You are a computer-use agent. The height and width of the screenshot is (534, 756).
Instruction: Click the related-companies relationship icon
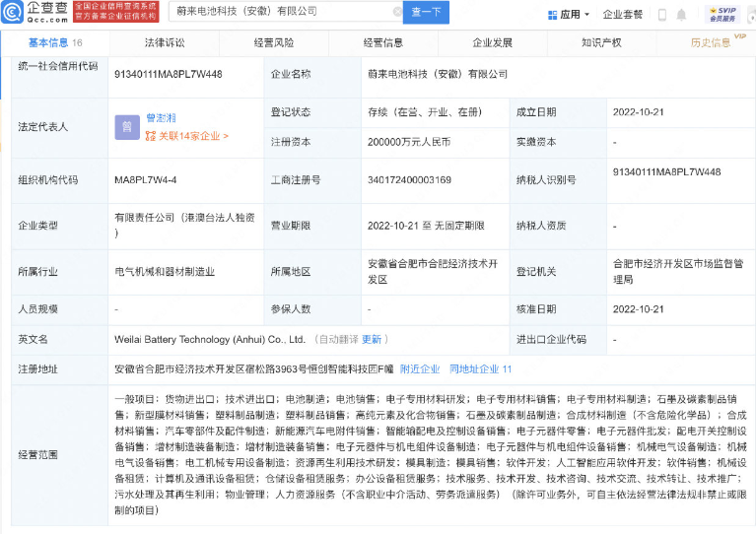click(151, 136)
